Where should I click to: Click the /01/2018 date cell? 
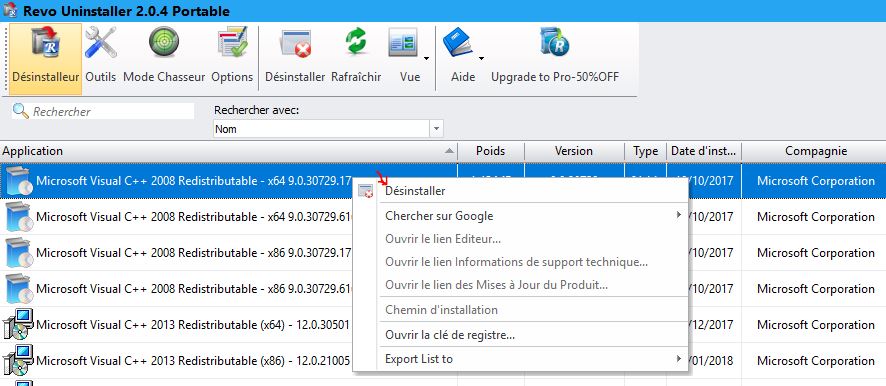711,361
